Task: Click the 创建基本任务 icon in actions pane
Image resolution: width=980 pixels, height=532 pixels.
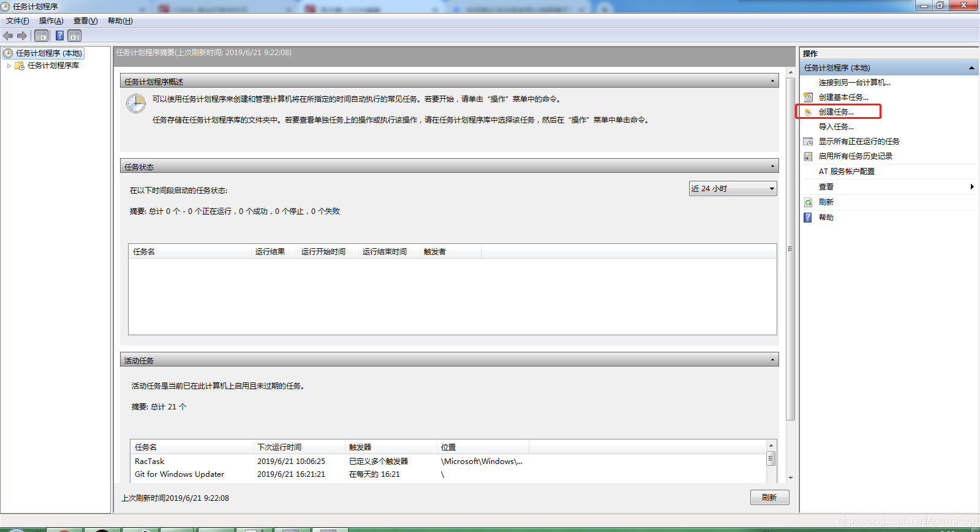Action: (x=808, y=97)
